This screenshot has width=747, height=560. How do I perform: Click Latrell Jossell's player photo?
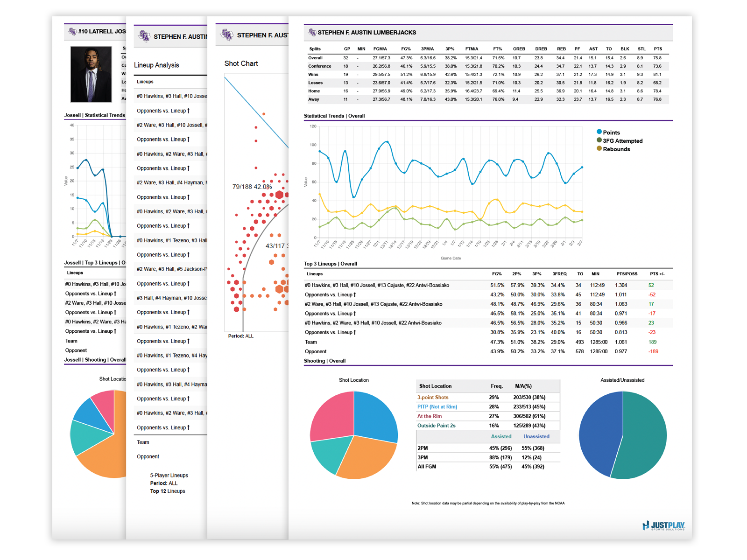[x=91, y=74]
